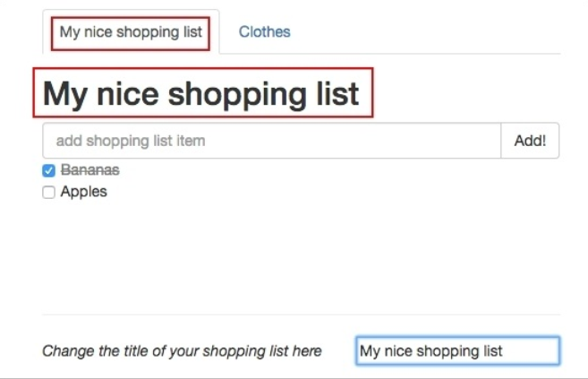
Task: Add the typed item using Add!
Action: 530,141
